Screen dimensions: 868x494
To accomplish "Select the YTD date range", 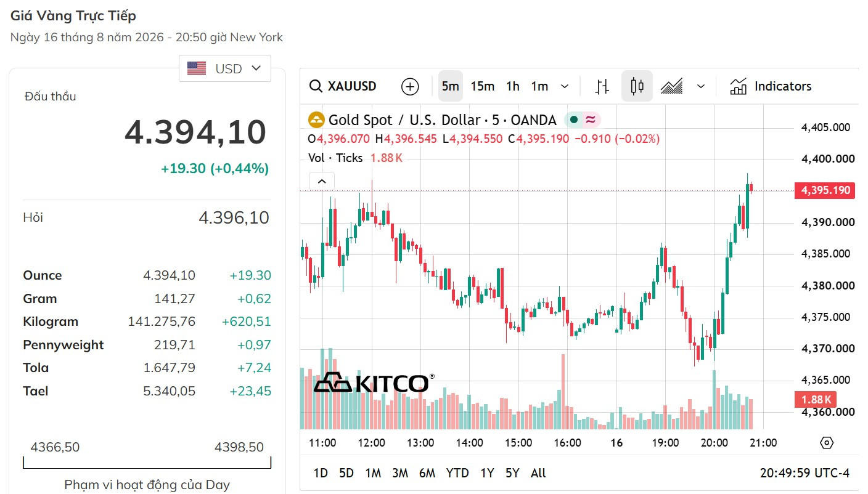I will coord(457,473).
